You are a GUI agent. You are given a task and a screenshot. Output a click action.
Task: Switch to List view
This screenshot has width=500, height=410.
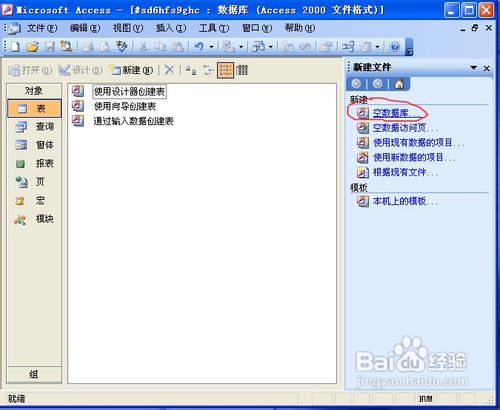pyautogui.click(x=225, y=70)
